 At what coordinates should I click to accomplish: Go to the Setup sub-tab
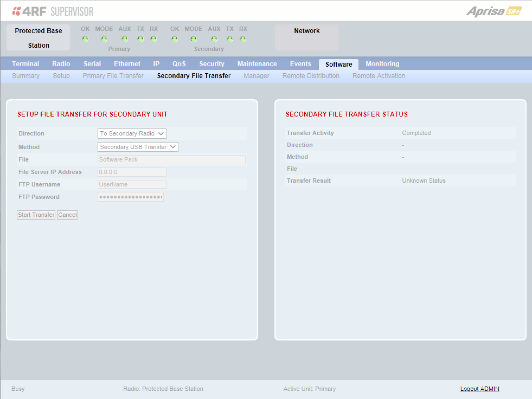pos(61,76)
